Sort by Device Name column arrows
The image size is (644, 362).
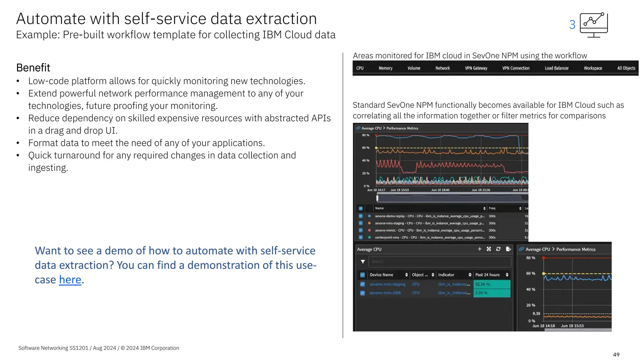point(406,275)
